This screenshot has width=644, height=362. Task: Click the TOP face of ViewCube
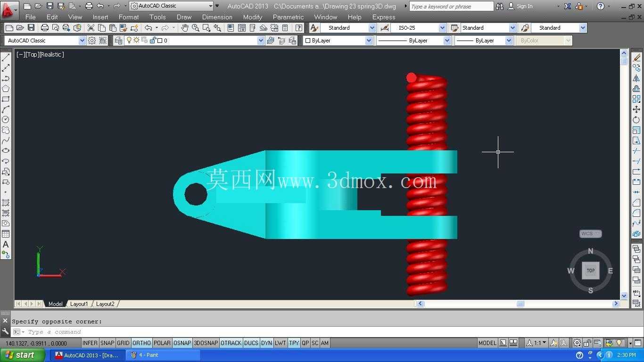(x=590, y=271)
